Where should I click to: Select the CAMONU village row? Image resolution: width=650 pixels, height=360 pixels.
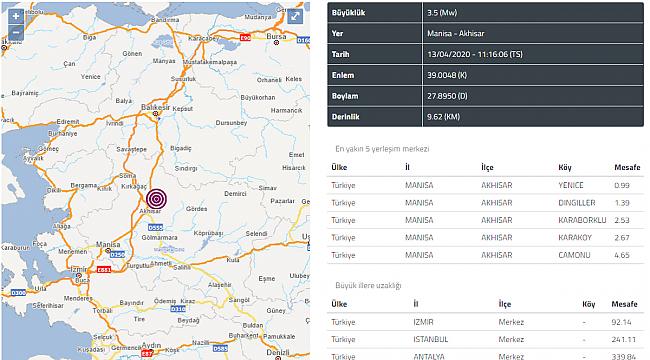pos(485,255)
